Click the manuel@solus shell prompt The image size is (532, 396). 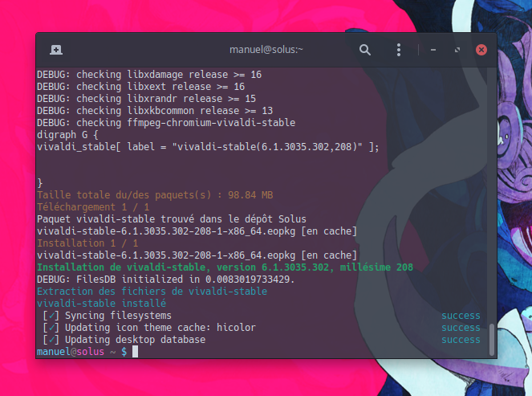click(x=82, y=352)
